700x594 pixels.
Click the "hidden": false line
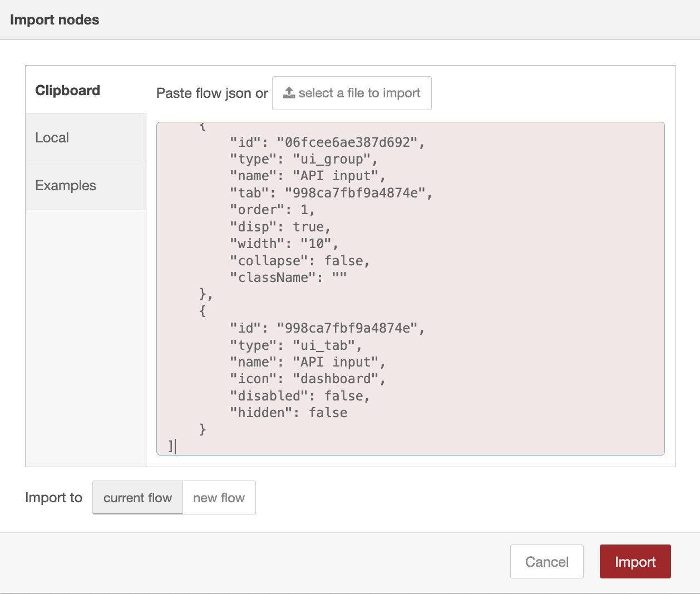pyautogui.click(x=288, y=413)
